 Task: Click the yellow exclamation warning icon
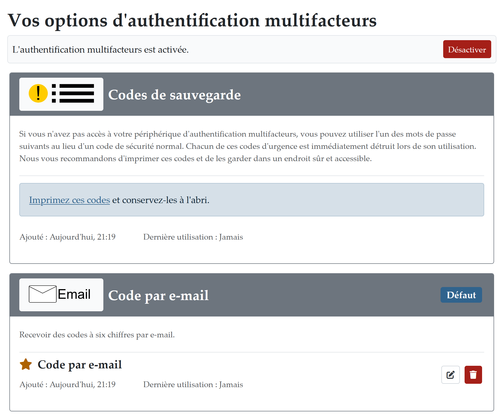tap(38, 93)
